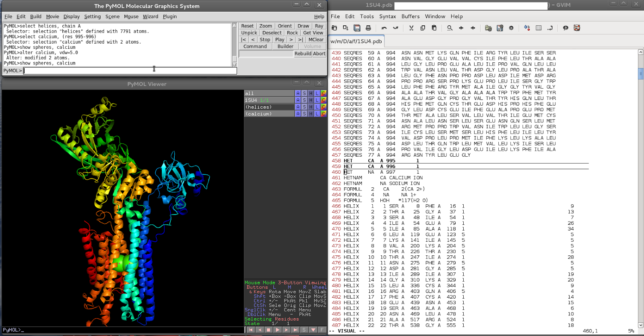This screenshot has width=644, height=336.
Task: Open Label menu for (helices) selection
Action: point(317,107)
